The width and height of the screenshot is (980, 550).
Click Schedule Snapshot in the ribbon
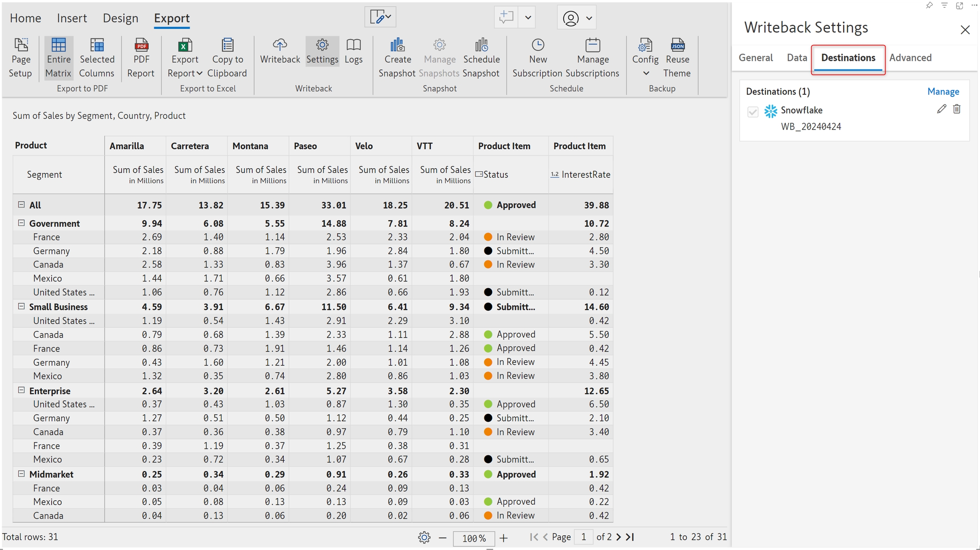click(x=481, y=59)
